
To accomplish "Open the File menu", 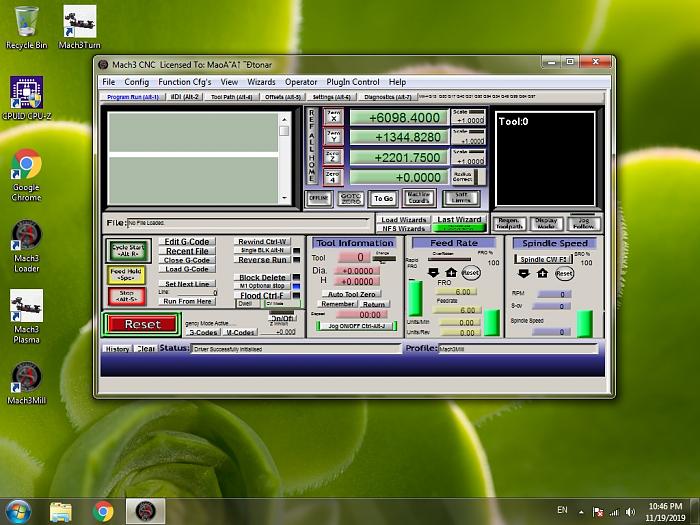I will 108,82.
